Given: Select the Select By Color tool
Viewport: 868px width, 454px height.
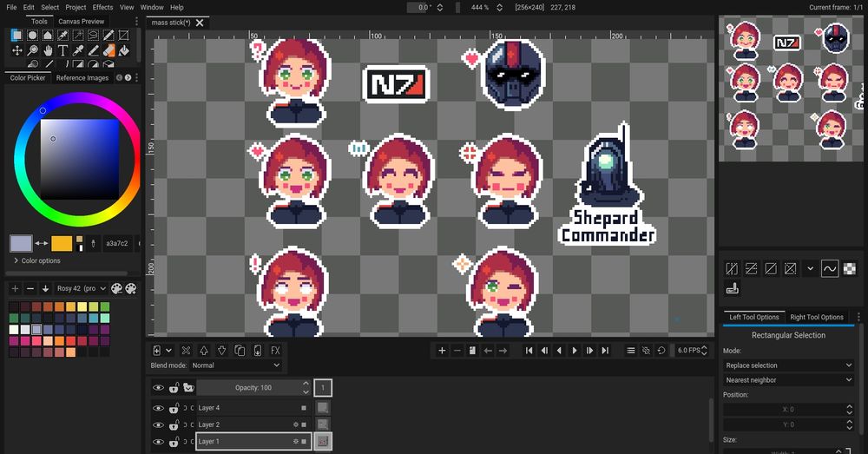Looking at the screenshot, I should click(x=63, y=36).
